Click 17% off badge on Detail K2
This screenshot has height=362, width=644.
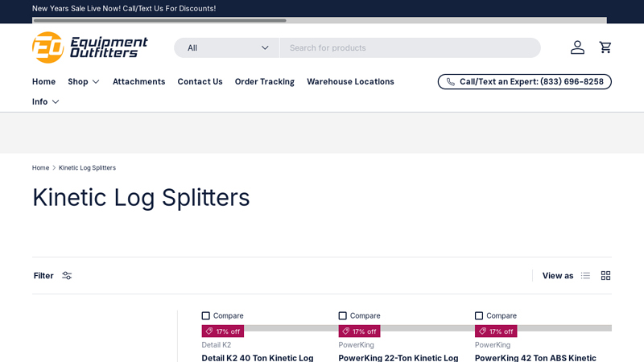223,331
